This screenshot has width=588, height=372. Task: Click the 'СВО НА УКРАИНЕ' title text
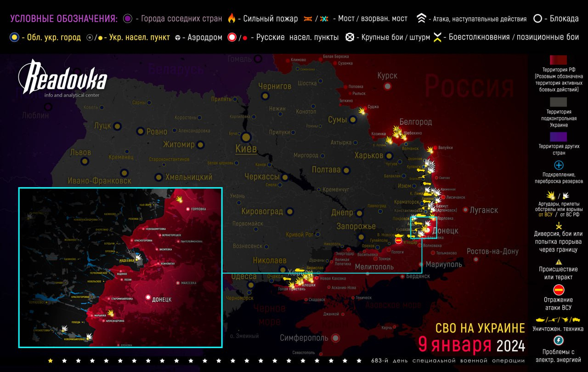[480, 328]
